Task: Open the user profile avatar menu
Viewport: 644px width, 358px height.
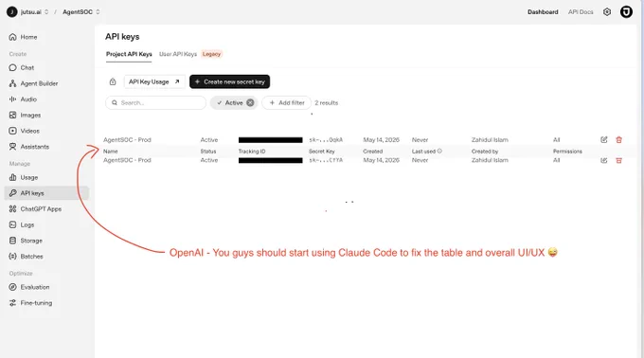Action: (626, 12)
